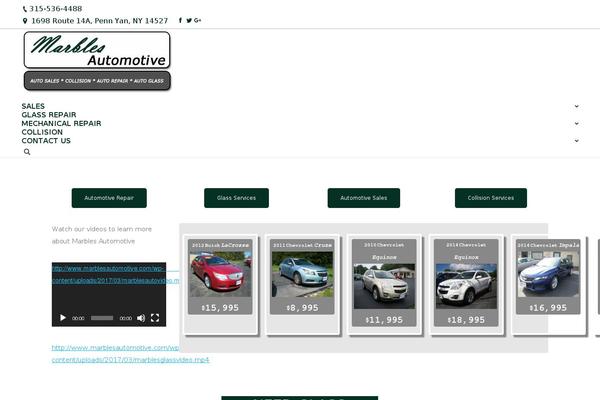Click the Marbles Automotive logo
Image resolution: width=600 pixels, height=400 pixels.
(x=97, y=61)
